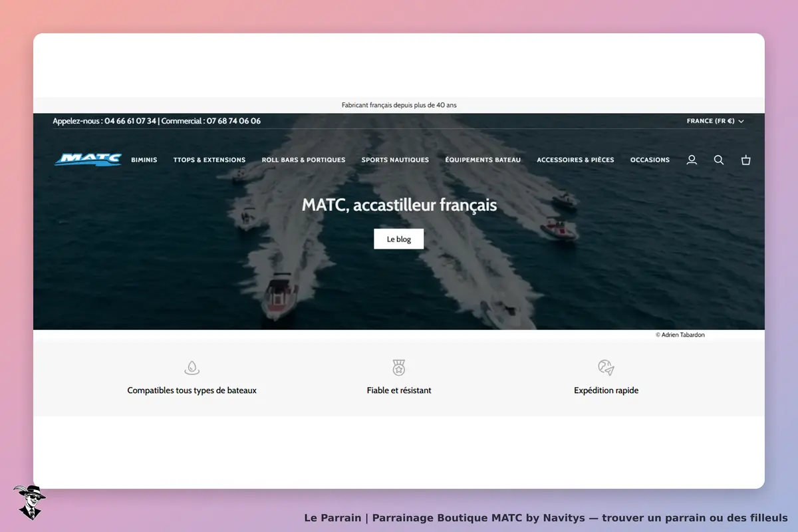The width and height of the screenshot is (798, 532).
Task: Click the MATC, accastilleur français heading
Action: 399,205
